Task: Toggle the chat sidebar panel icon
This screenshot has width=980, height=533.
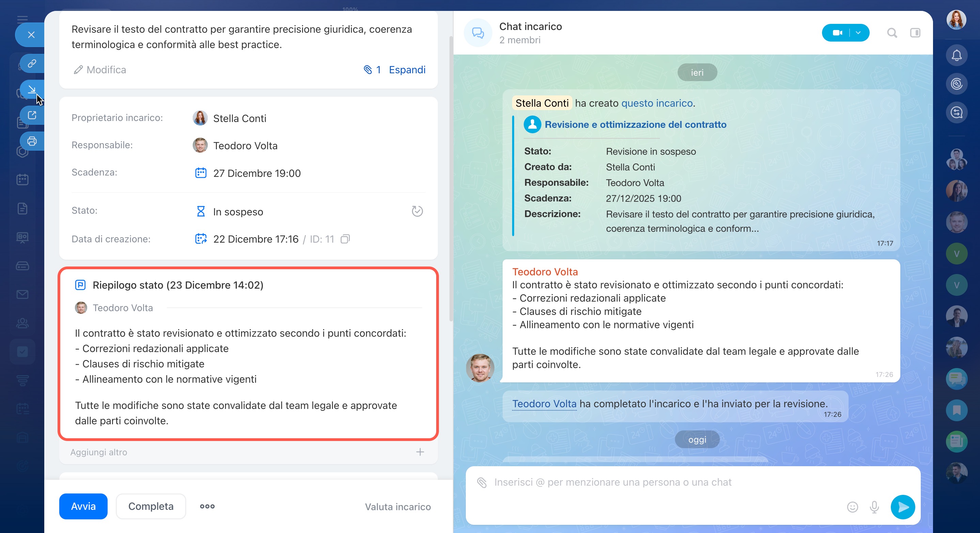Action: 915,33
